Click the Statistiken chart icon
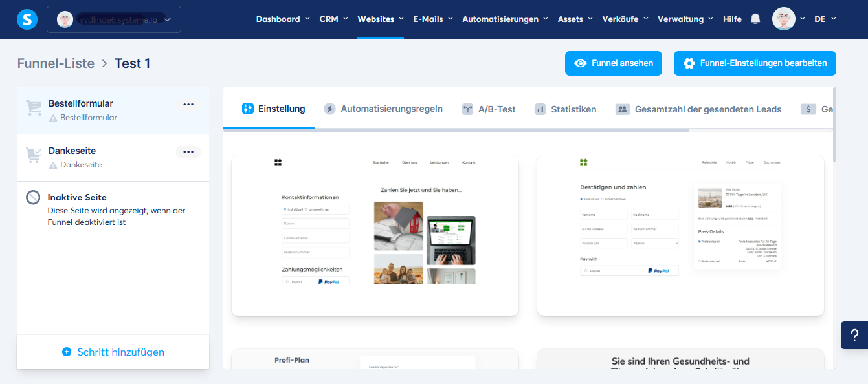 [x=540, y=109]
